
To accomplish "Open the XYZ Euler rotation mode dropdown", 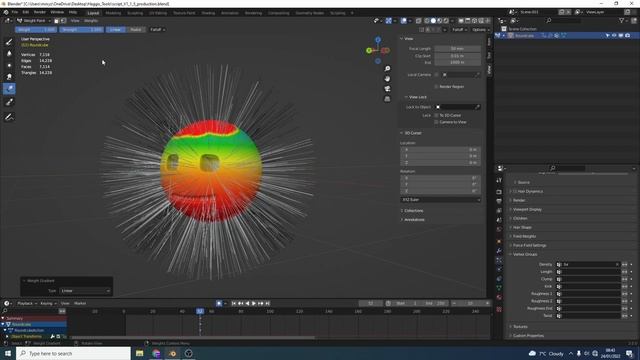I will coord(440,200).
